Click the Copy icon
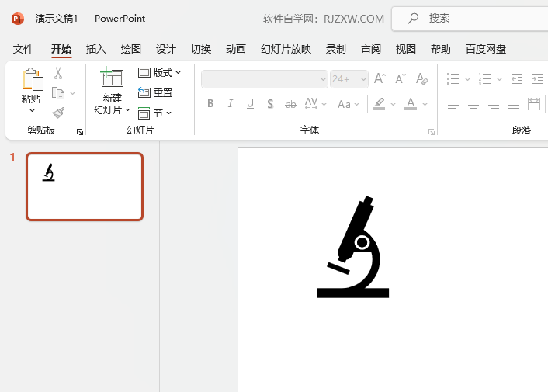 click(x=58, y=93)
